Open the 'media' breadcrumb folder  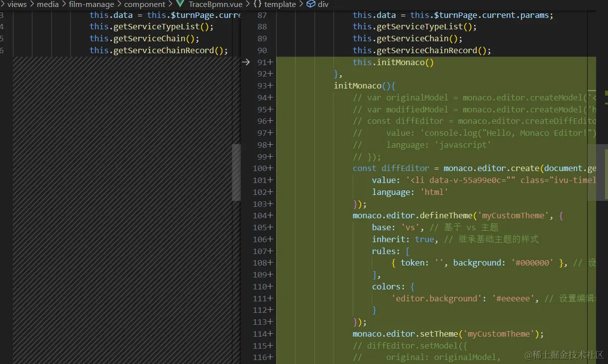(x=48, y=4)
